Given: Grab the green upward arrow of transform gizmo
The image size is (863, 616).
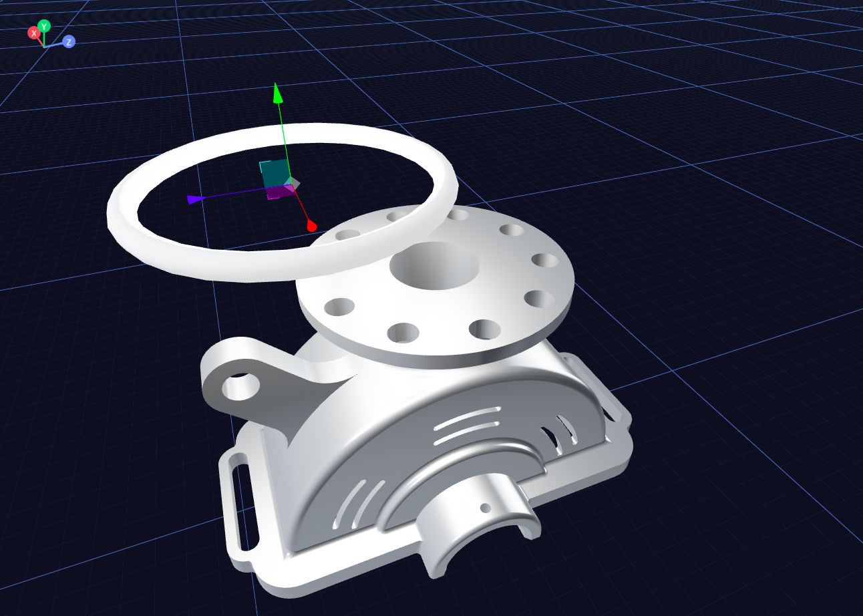Looking at the screenshot, I should click(x=279, y=93).
